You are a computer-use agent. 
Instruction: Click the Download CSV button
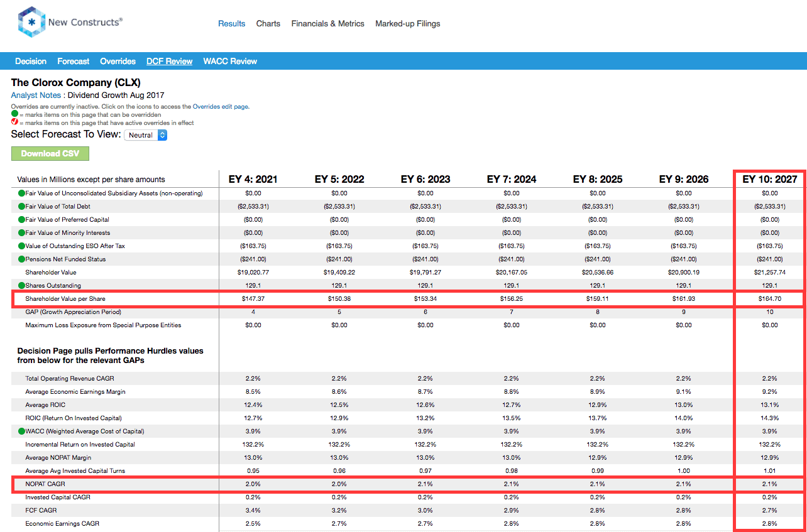pyautogui.click(x=50, y=154)
